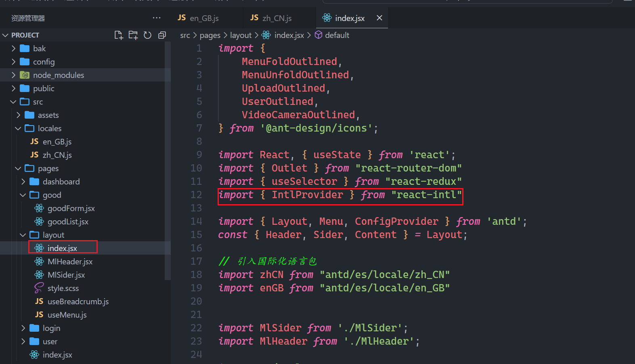Click 'IntlProvider' identifier on line 12
Viewport: 635px width, 364px height.
tap(307, 195)
